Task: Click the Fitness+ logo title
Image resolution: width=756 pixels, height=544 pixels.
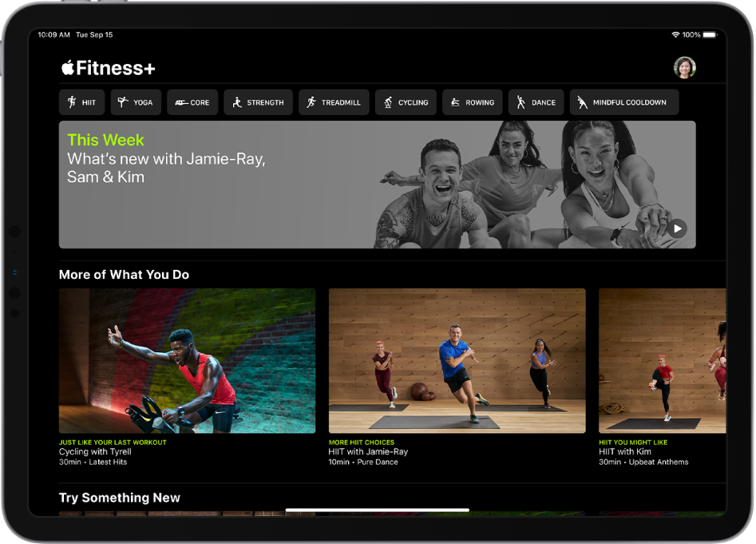Action: tap(109, 68)
